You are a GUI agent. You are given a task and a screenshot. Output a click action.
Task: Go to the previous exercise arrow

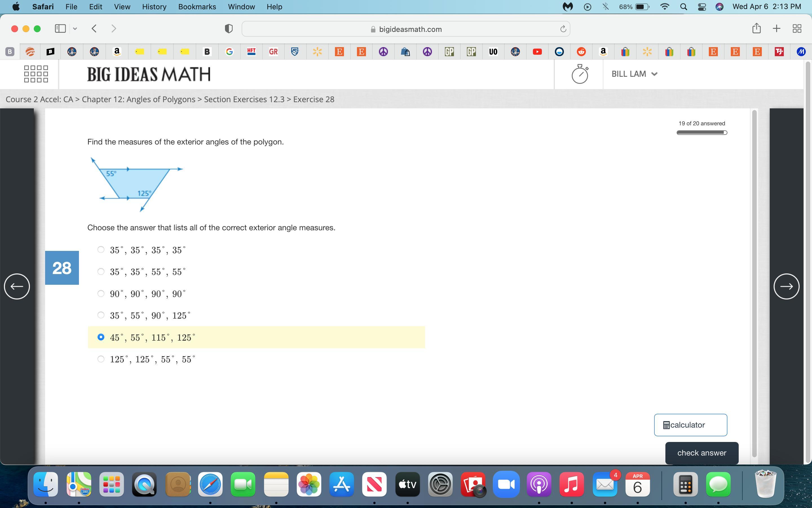(x=17, y=286)
